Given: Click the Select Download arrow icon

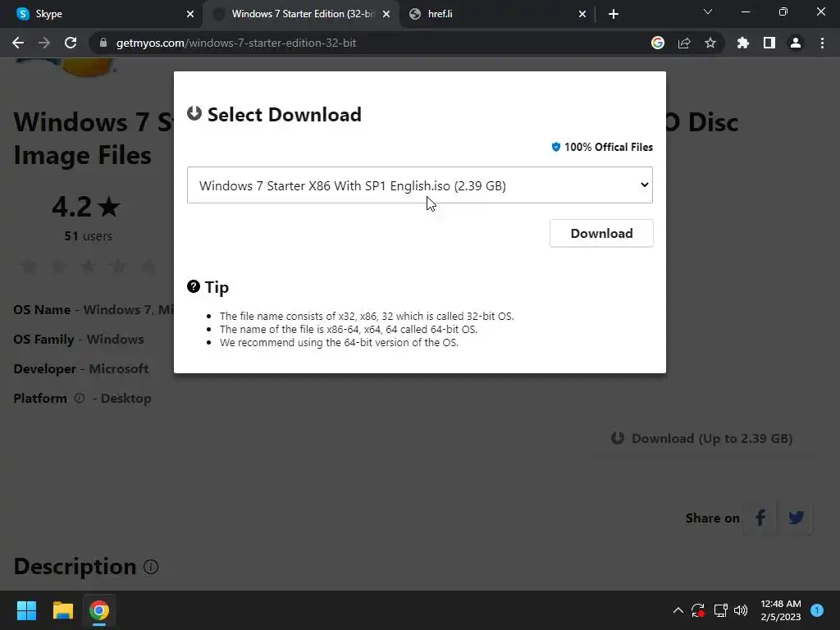Looking at the screenshot, I should click(194, 113).
